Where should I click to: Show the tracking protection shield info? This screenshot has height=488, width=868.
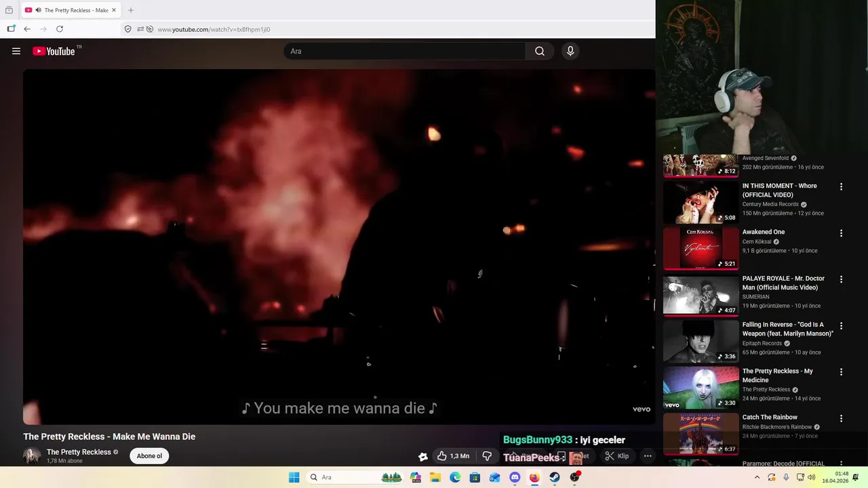point(128,29)
